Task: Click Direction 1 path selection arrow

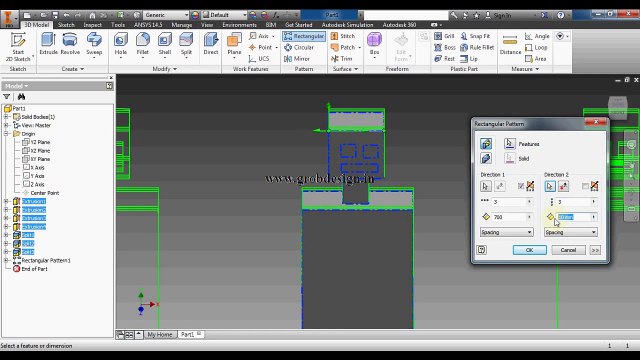Action: tap(486, 186)
